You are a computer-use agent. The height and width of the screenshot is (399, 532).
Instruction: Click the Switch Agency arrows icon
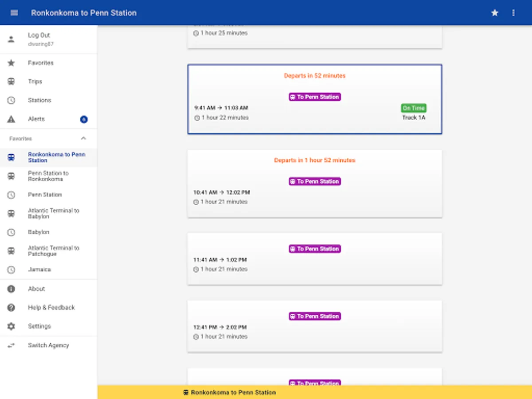(x=11, y=345)
